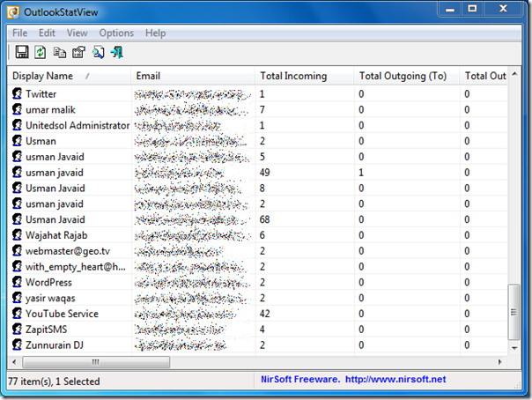The image size is (532, 400).
Task: Click the incoming count 4 for ZapitSMS
Action: (x=262, y=330)
